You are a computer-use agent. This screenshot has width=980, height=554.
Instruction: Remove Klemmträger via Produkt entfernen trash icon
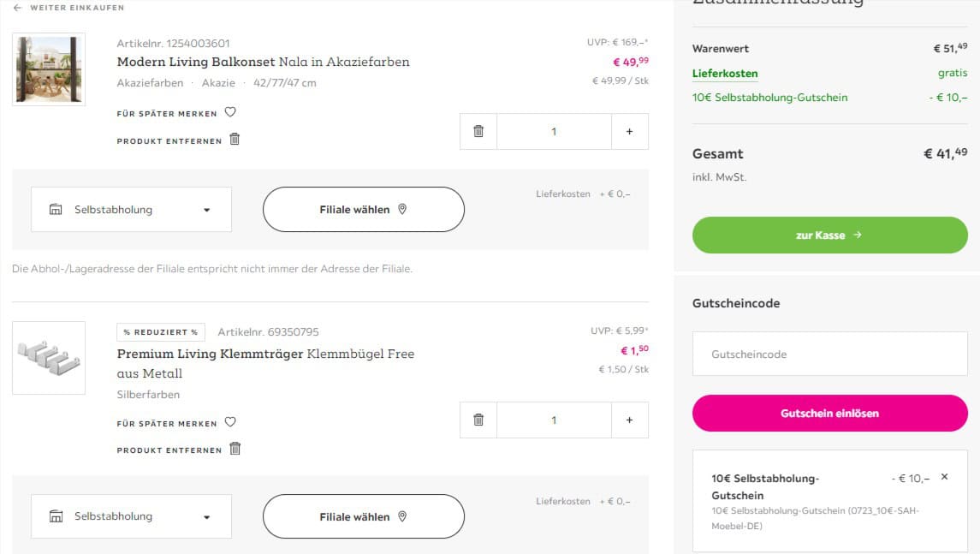235,449
